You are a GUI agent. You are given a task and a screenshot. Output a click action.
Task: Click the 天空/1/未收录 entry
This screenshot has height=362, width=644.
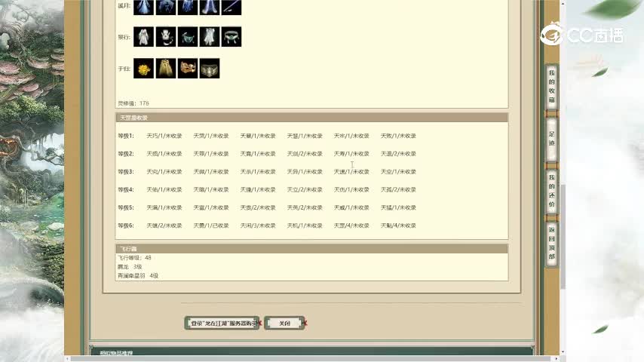[x=398, y=172]
